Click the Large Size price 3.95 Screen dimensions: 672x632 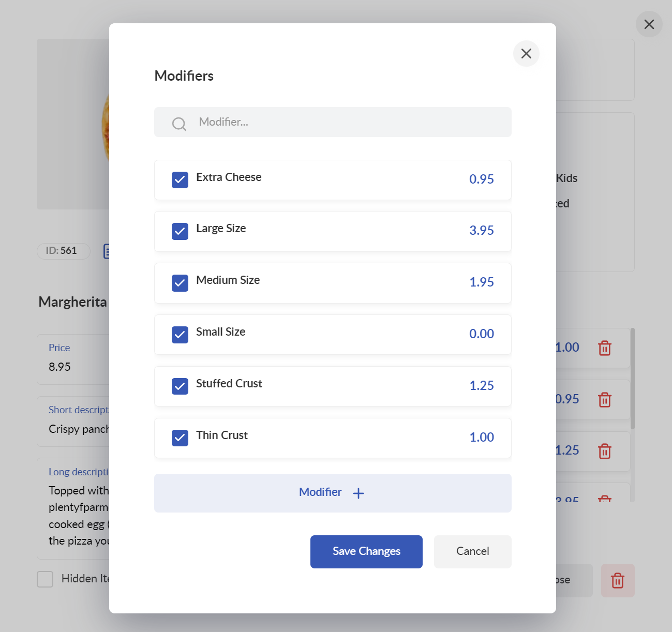[x=481, y=231]
